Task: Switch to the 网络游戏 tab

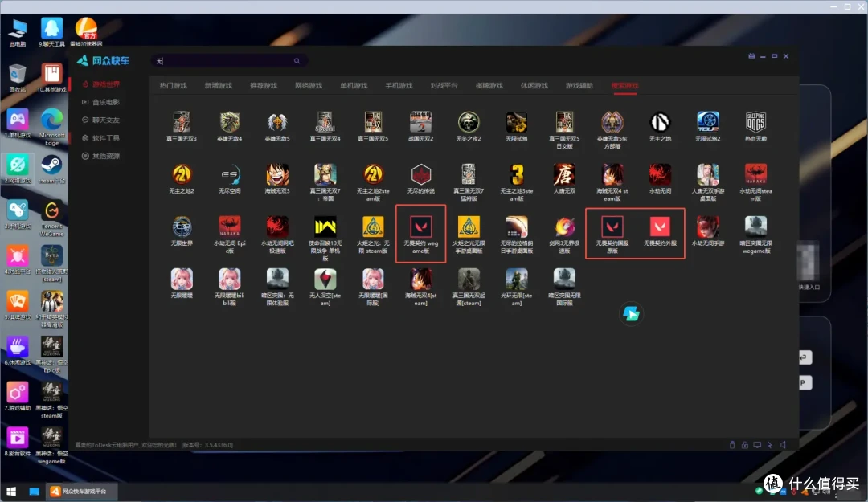Action: tap(309, 86)
